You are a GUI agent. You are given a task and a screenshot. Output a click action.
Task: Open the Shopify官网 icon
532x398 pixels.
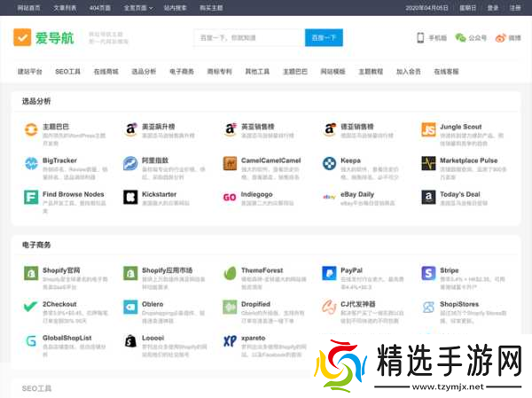pyautogui.click(x=31, y=273)
